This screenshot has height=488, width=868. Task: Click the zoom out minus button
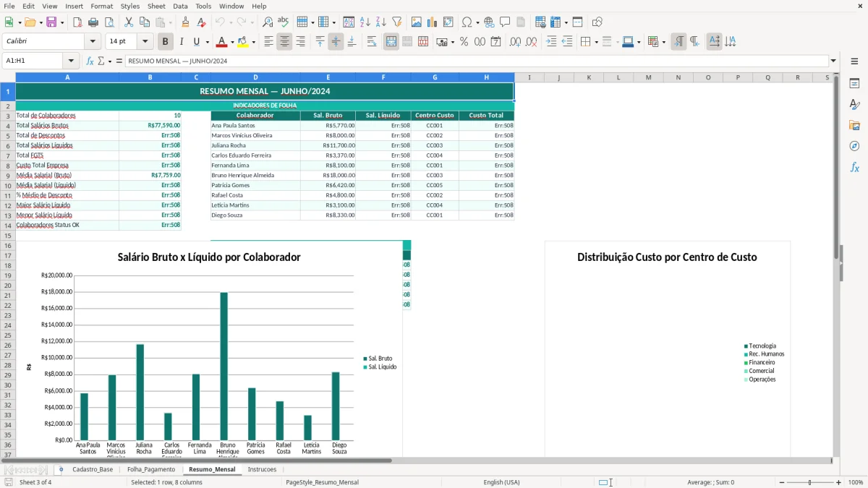click(781, 482)
